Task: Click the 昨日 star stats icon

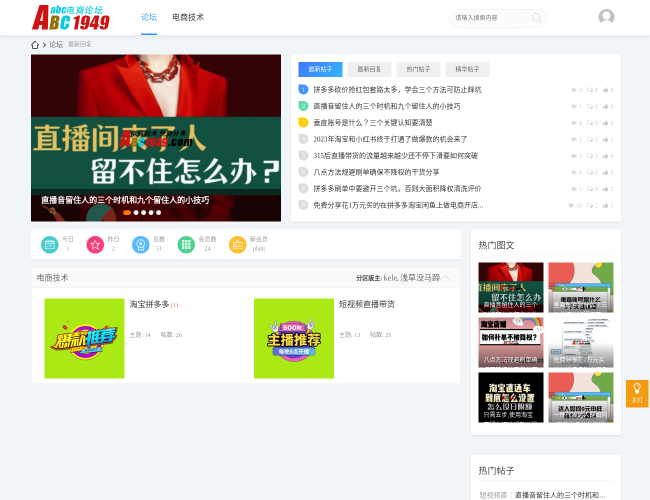Action: click(95, 244)
